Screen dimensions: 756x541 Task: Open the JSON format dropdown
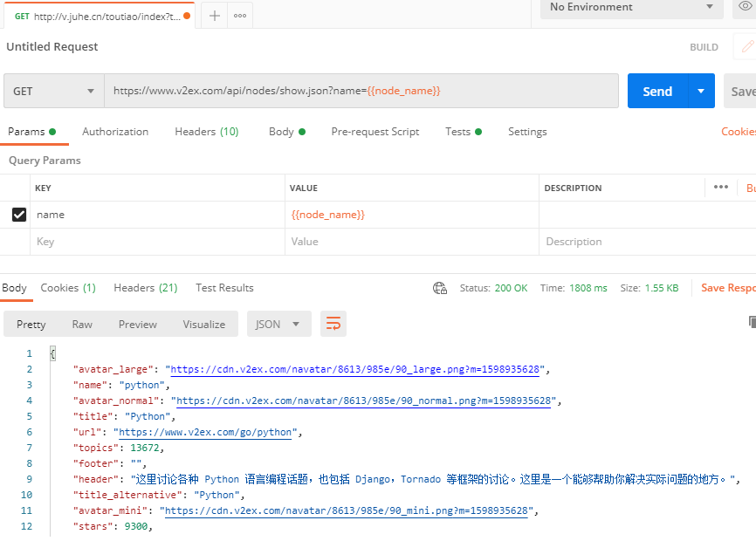pyautogui.click(x=278, y=324)
